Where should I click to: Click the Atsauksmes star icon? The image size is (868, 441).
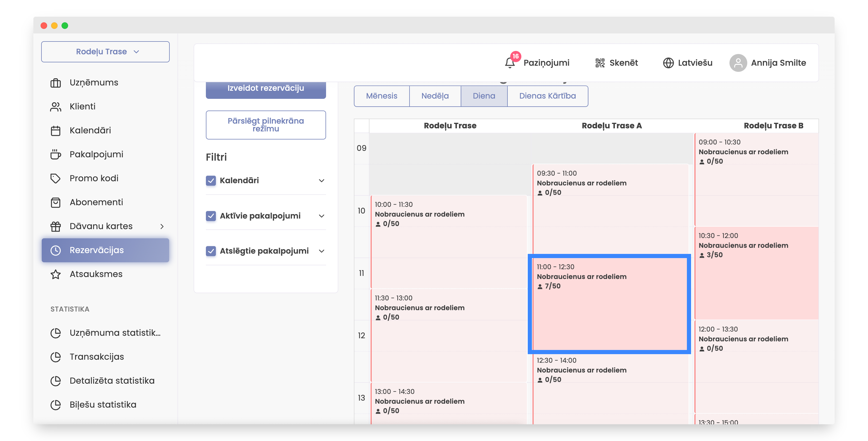coord(56,274)
